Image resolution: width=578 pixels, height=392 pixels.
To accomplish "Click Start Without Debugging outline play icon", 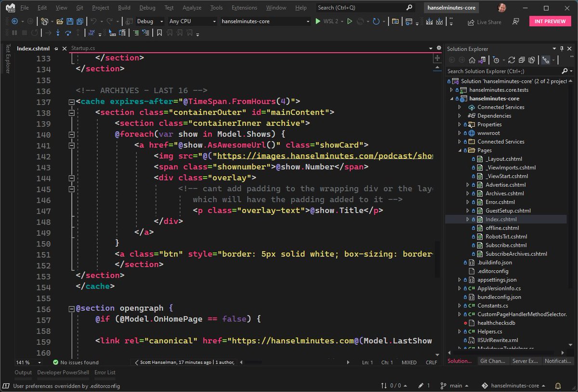I will (x=350, y=21).
